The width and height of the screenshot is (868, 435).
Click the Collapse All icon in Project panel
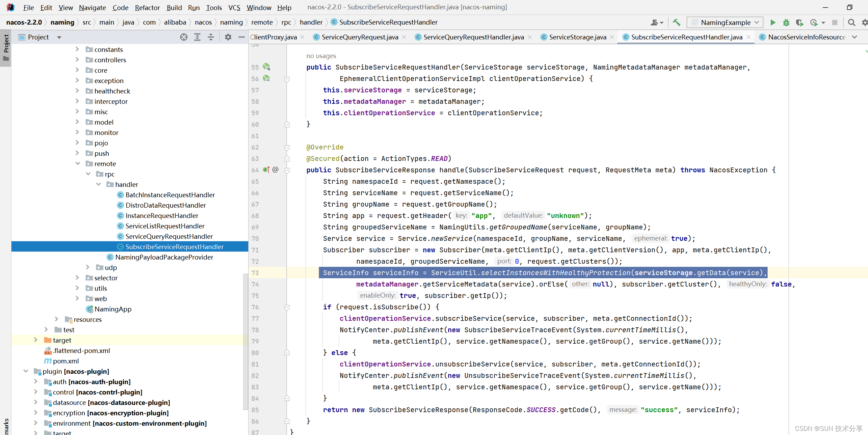point(211,37)
